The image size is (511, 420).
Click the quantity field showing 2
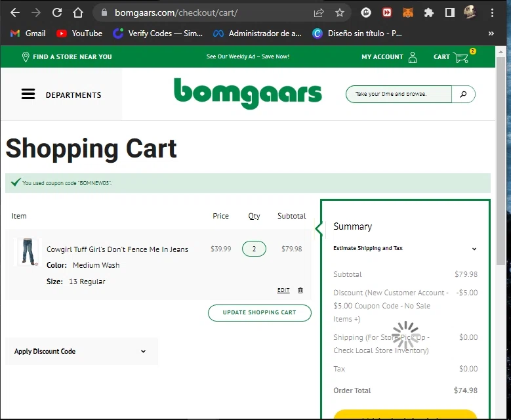[x=254, y=249]
